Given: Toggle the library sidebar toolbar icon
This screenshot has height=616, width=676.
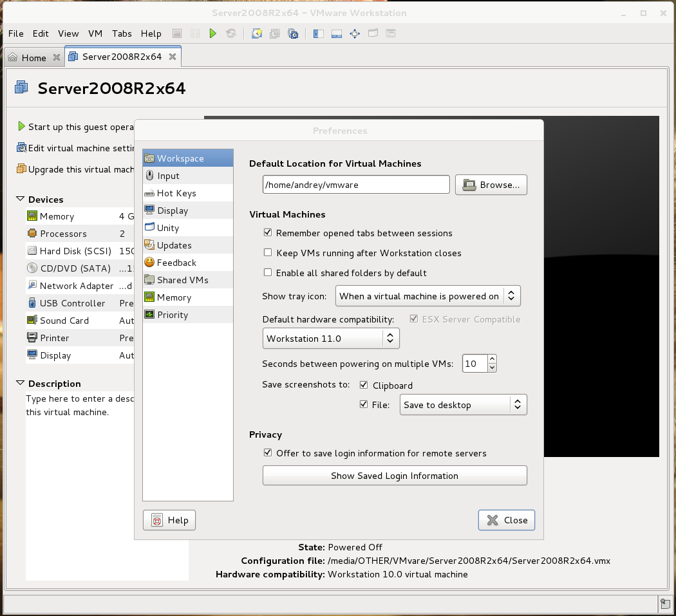Looking at the screenshot, I should [319, 33].
